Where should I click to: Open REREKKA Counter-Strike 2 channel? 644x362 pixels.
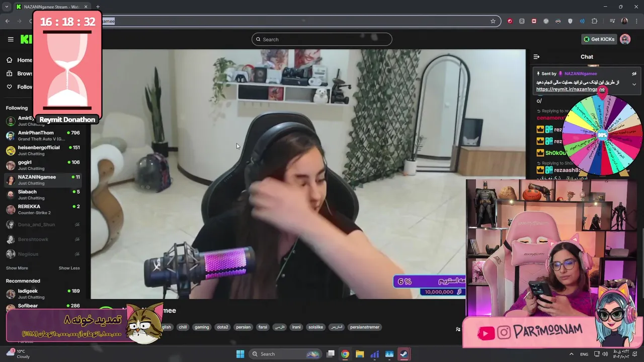[x=43, y=209]
